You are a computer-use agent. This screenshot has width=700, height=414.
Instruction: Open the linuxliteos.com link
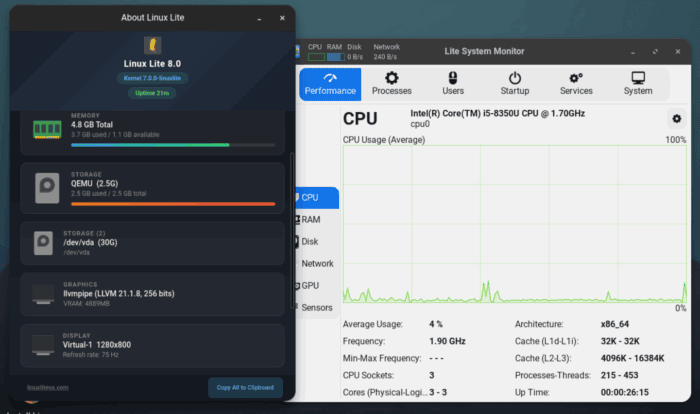[47, 387]
